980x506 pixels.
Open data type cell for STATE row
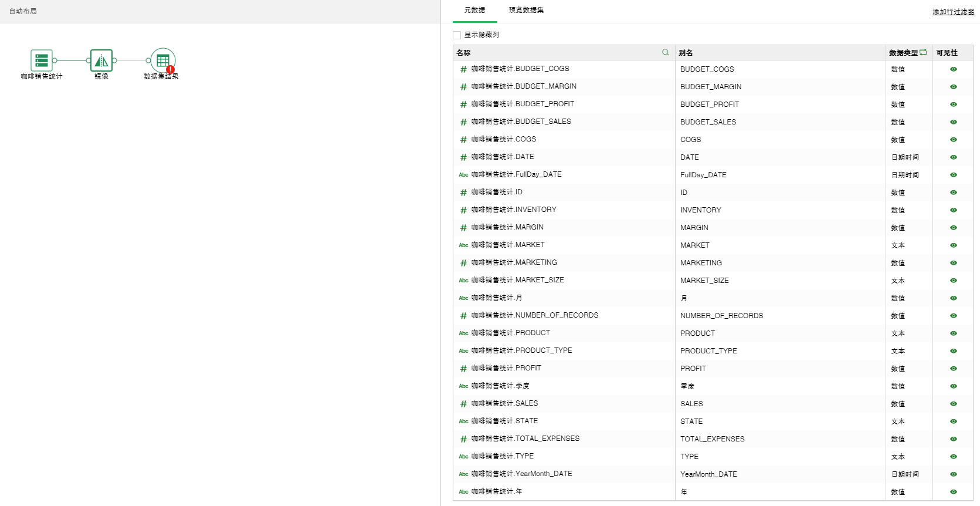[x=898, y=421]
